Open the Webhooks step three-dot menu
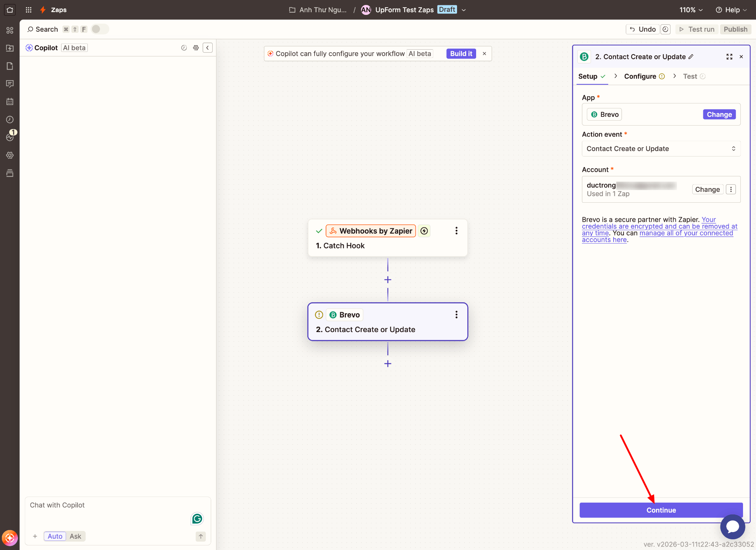Viewport: 756px width, 550px height. point(456,231)
